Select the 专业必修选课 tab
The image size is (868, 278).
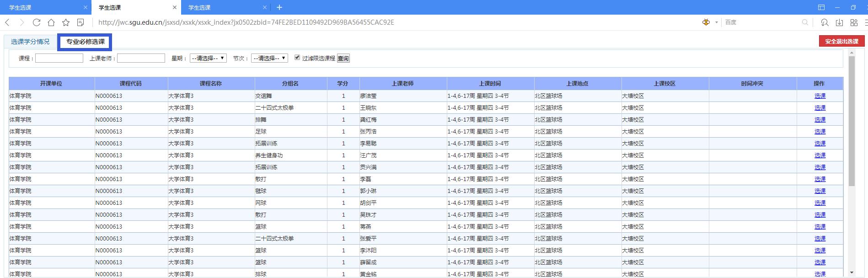point(85,42)
